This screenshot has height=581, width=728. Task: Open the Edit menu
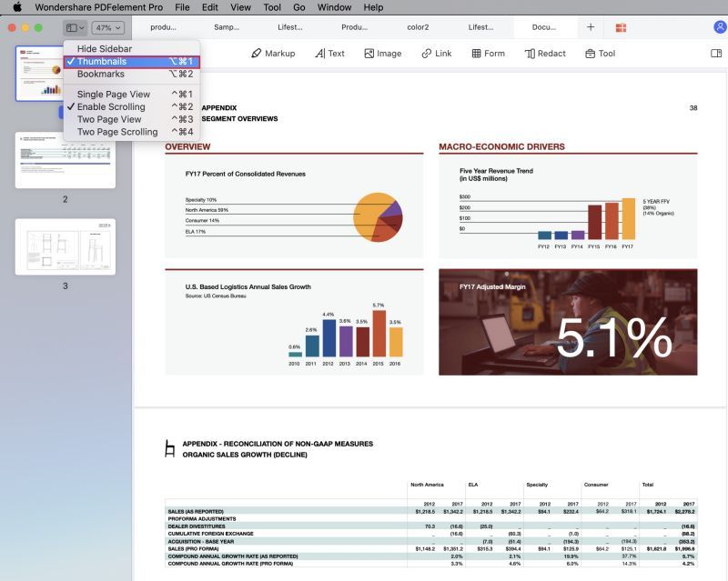(x=210, y=7)
